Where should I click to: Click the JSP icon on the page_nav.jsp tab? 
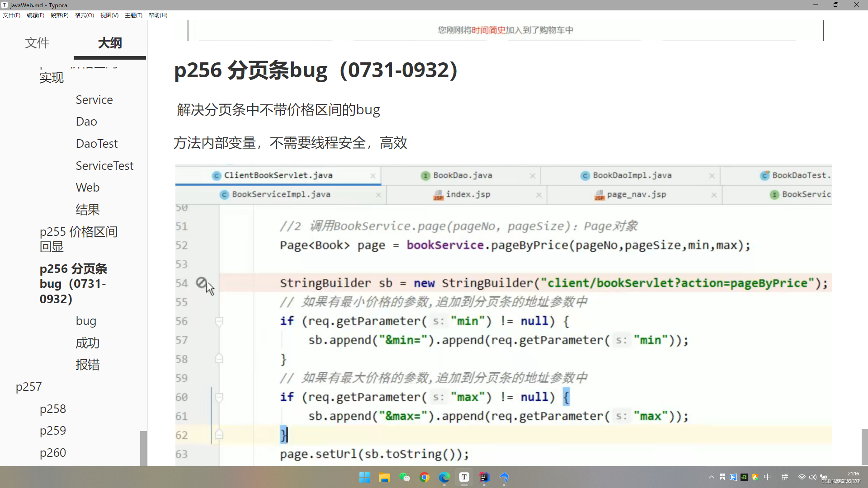(x=599, y=195)
